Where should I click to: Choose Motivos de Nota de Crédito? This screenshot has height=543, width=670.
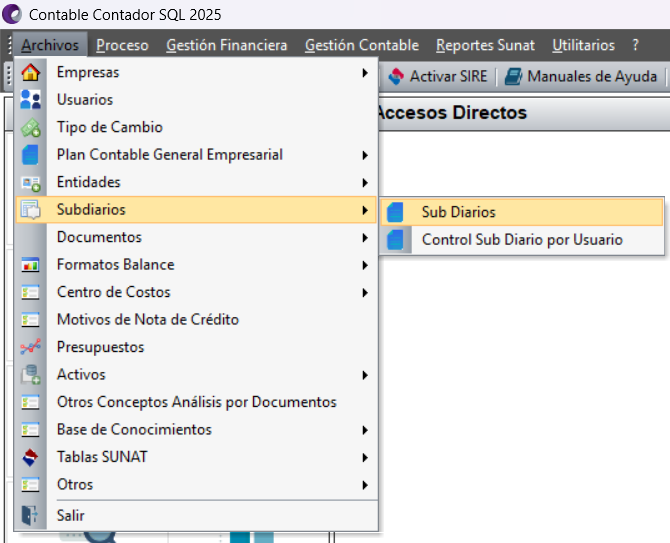(x=148, y=320)
